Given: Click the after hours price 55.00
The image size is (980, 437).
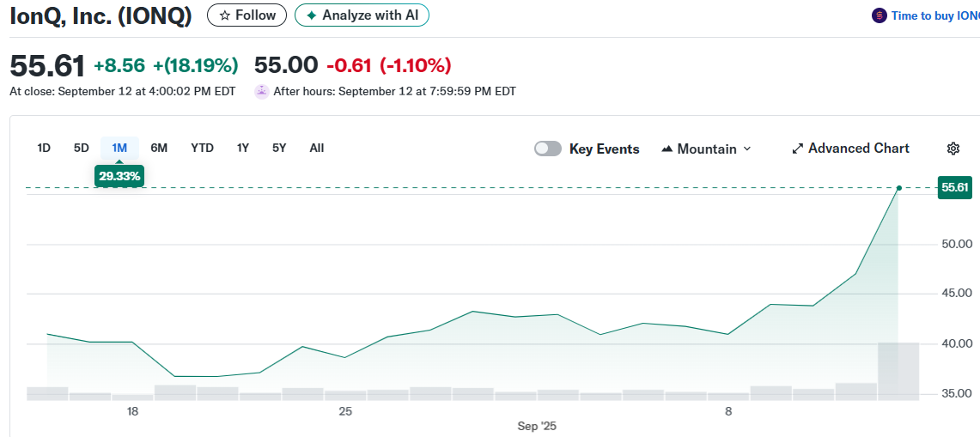Looking at the screenshot, I should [x=286, y=65].
